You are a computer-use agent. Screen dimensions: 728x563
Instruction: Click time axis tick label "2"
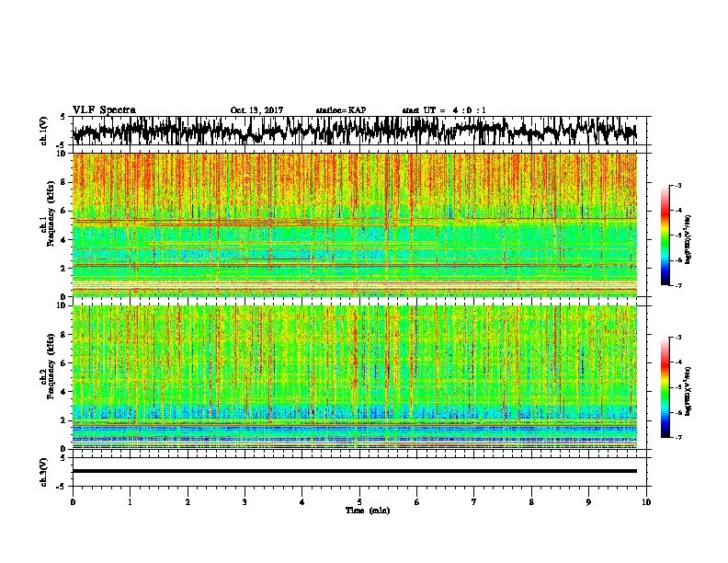(188, 502)
